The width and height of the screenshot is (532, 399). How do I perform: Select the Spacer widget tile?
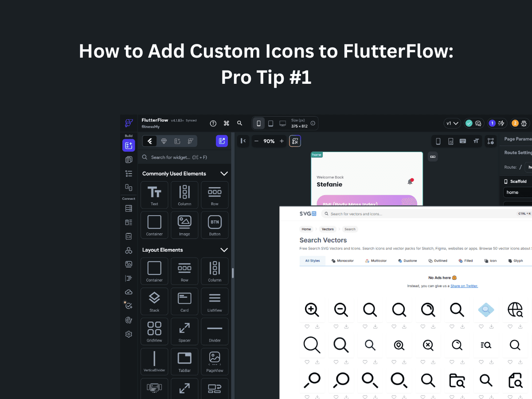(x=184, y=332)
